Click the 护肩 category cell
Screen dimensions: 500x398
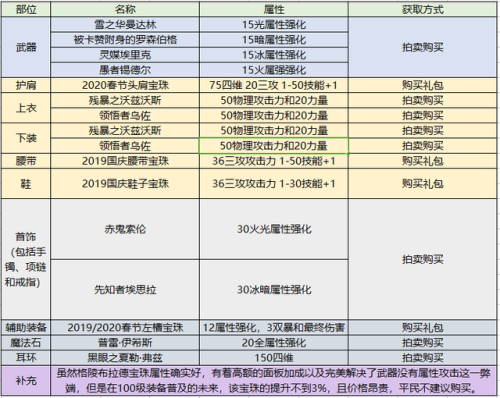[x=26, y=85]
